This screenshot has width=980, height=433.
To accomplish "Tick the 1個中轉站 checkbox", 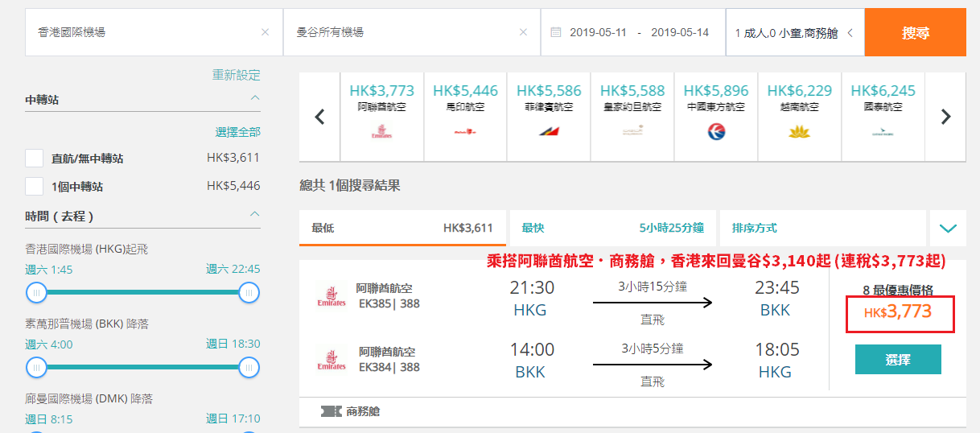I will click(x=34, y=186).
